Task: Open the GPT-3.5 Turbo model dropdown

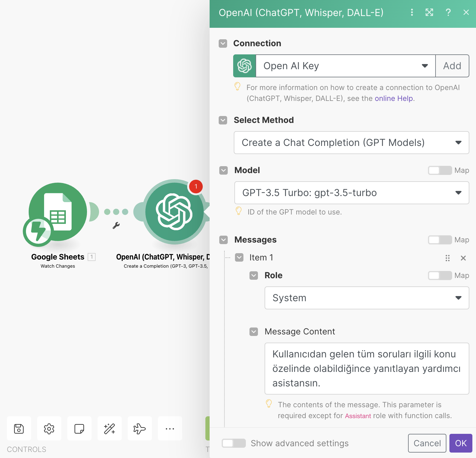Action: point(352,193)
